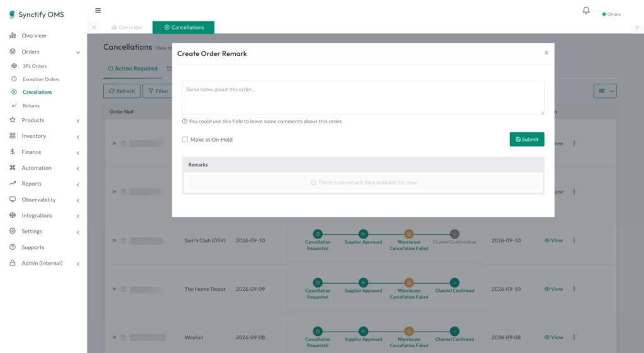Open more actions for The Home Depot row
This screenshot has height=353, width=644.
[574, 289]
